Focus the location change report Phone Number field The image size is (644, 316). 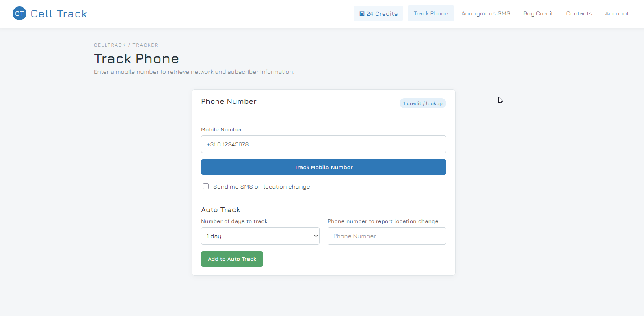[x=387, y=236]
